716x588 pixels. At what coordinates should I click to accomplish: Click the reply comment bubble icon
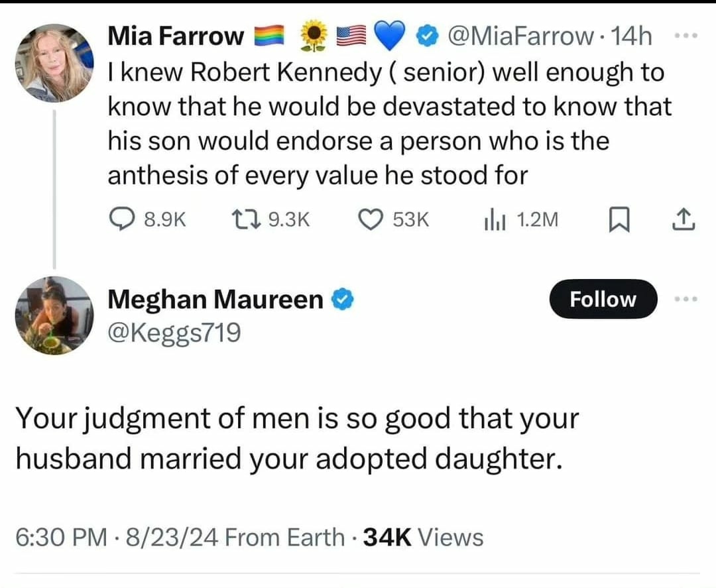[120, 219]
